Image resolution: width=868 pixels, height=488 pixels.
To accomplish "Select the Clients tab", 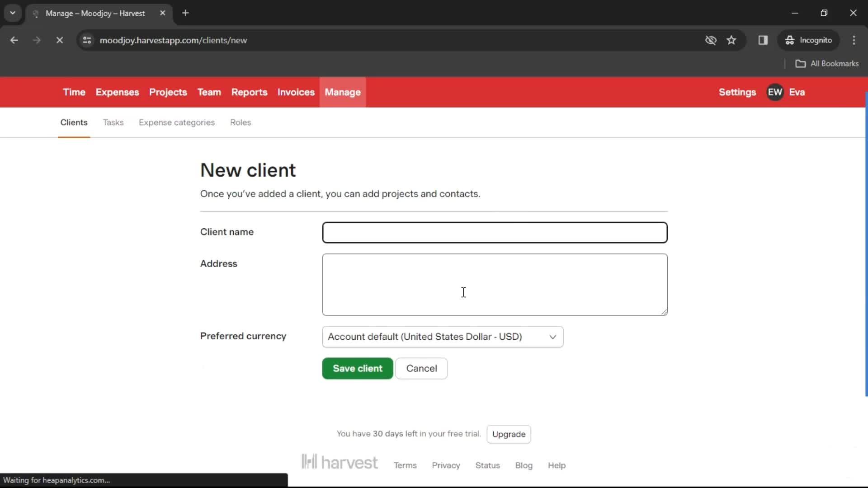I will (74, 122).
